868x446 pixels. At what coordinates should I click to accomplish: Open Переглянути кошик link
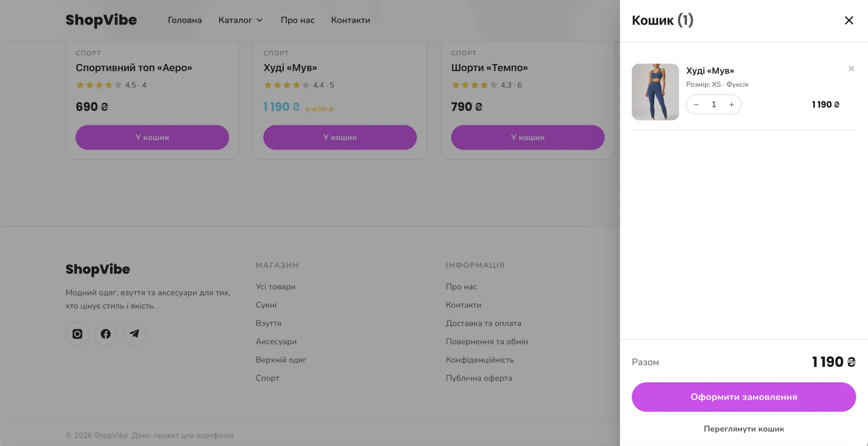click(744, 429)
